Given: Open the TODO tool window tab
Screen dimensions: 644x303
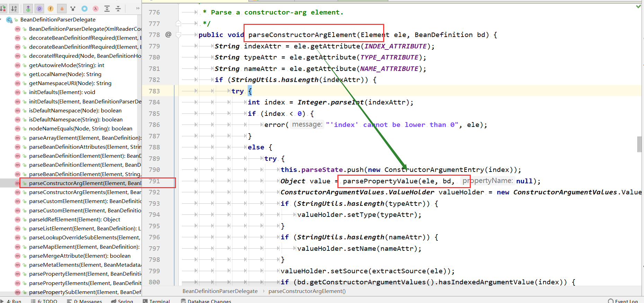Looking at the screenshot, I should (x=44, y=301).
